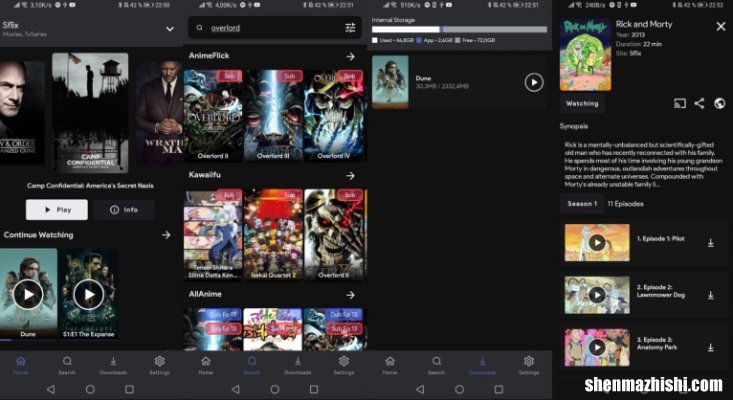Click the Rick and Morty poster image
The width and height of the screenshot is (733, 400).
coord(585,55)
